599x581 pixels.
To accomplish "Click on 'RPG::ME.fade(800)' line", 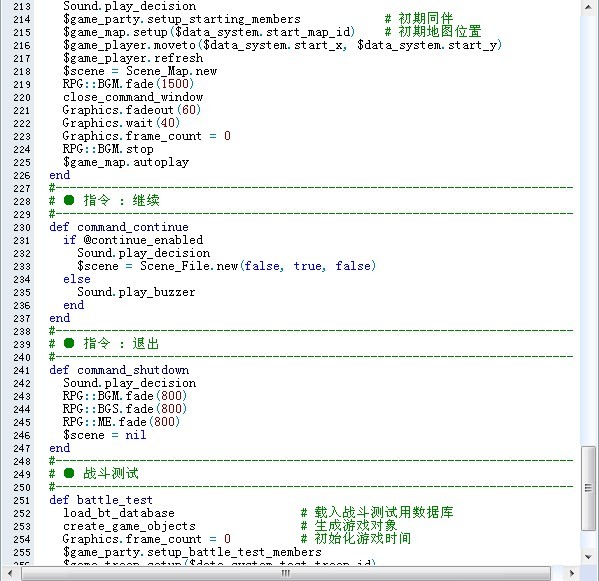I will click(x=121, y=422).
